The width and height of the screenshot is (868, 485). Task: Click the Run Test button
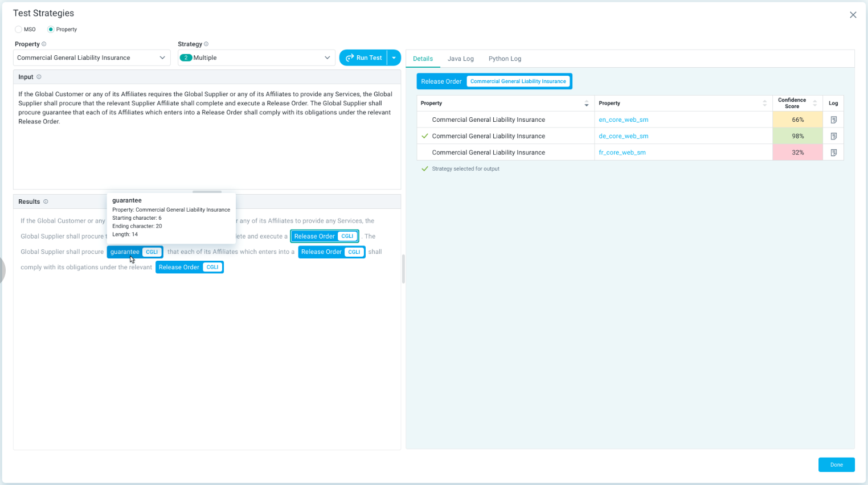363,57
